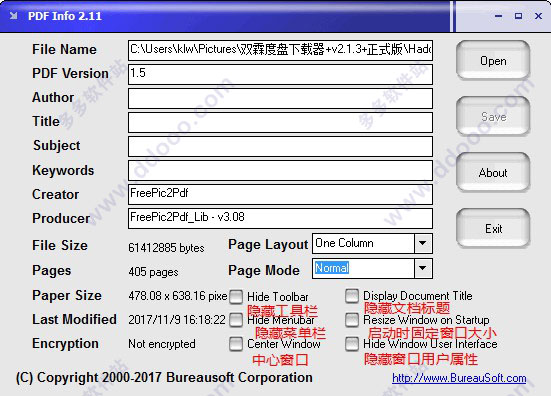Click the 2017/11/9 16:18:22 modified date

[177, 320]
